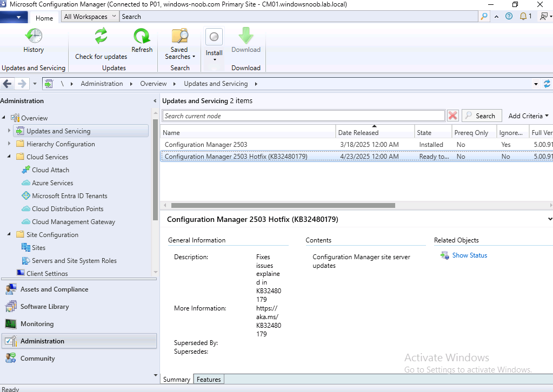Screen dimensions: 553x392
Task: Open navigation history dropdown arrow
Action: click(35, 84)
